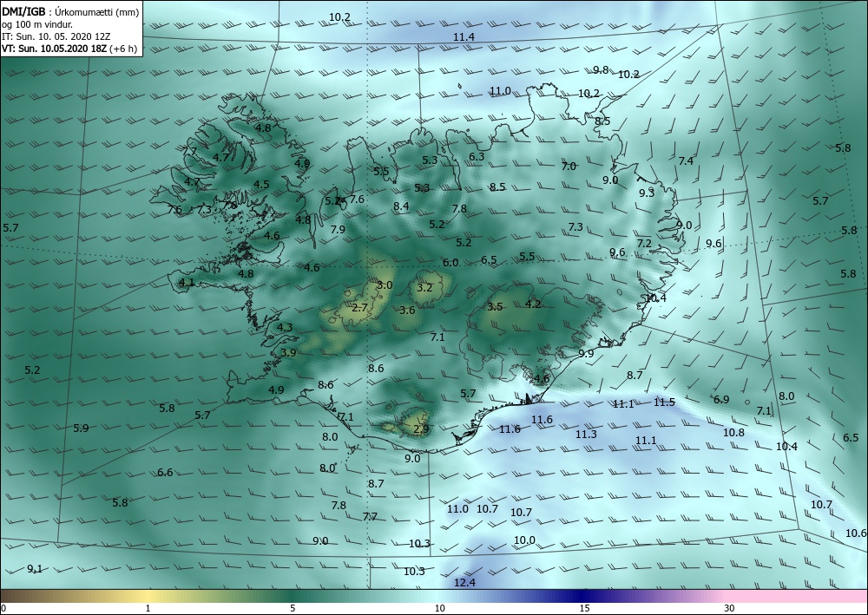This screenshot has width=868, height=615.
Task: Click the 10.8 value on the map
Action: pyautogui.click(x=733, y=433)
